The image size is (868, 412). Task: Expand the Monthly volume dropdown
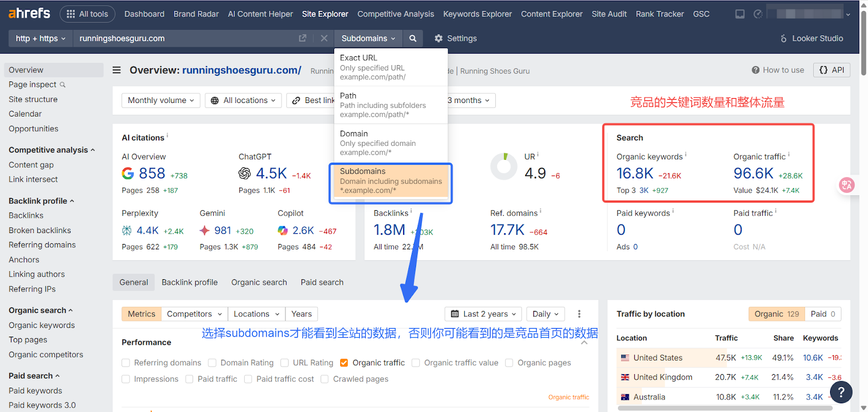coord(161,100)
